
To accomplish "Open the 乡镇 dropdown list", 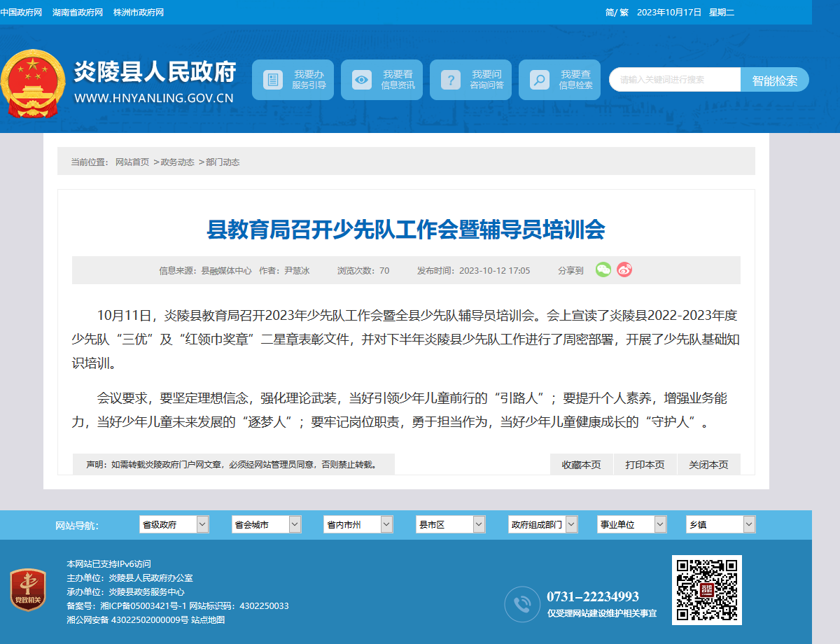I will click(721, 524).
